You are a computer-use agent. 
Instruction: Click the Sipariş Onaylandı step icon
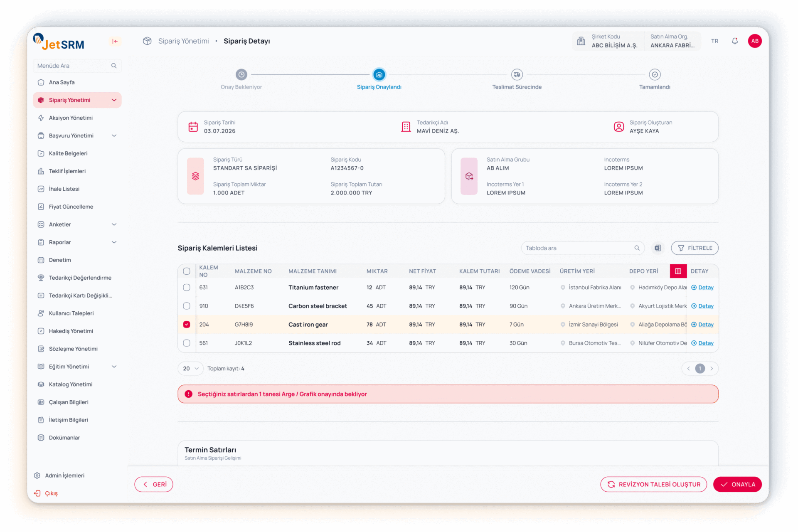[x=379, y=75]
